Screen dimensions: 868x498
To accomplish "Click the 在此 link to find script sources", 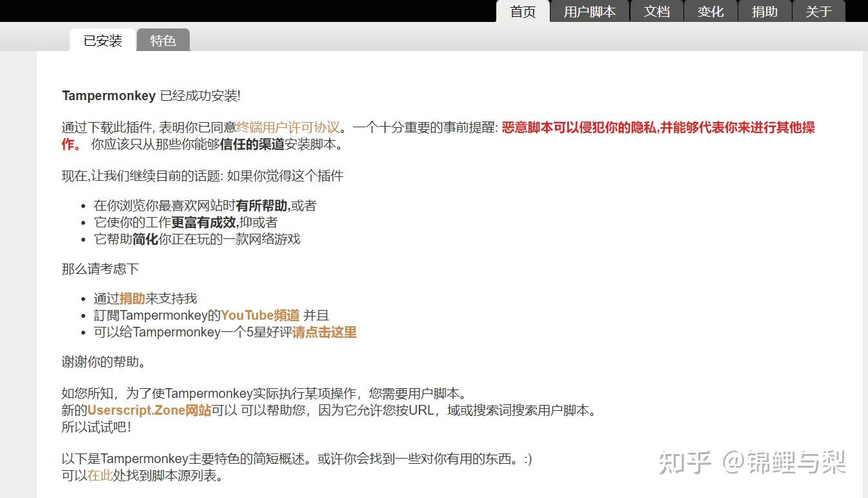I will pos(100,476).
